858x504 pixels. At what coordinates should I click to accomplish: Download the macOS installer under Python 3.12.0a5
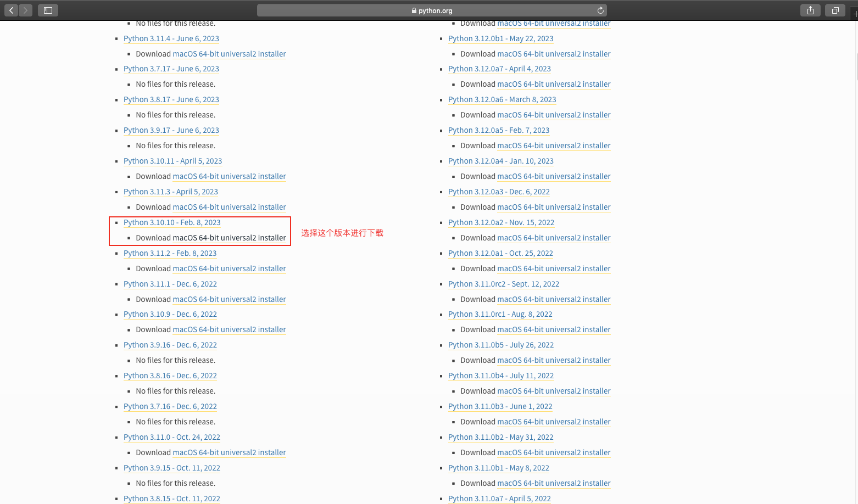tap(554, 145)
